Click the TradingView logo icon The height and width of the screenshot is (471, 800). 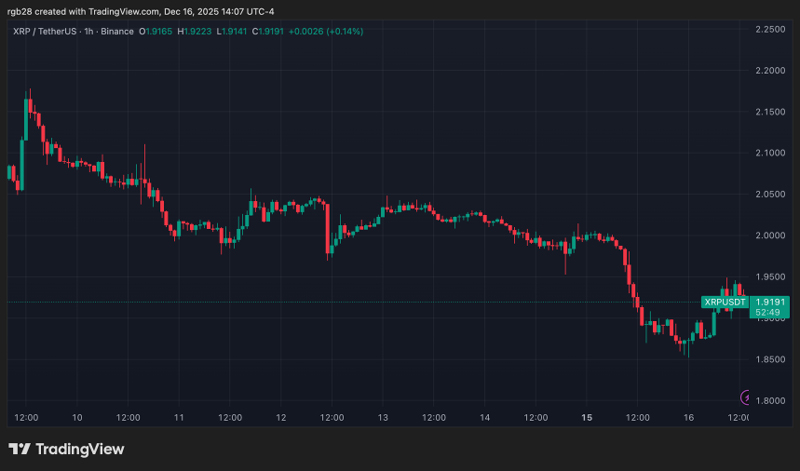coord(20,450)
